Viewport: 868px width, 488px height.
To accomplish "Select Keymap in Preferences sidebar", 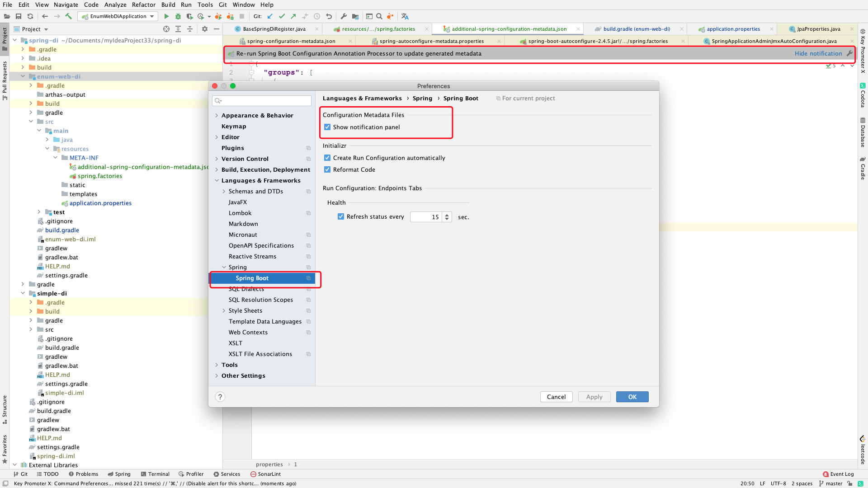I will coord(234,126).
